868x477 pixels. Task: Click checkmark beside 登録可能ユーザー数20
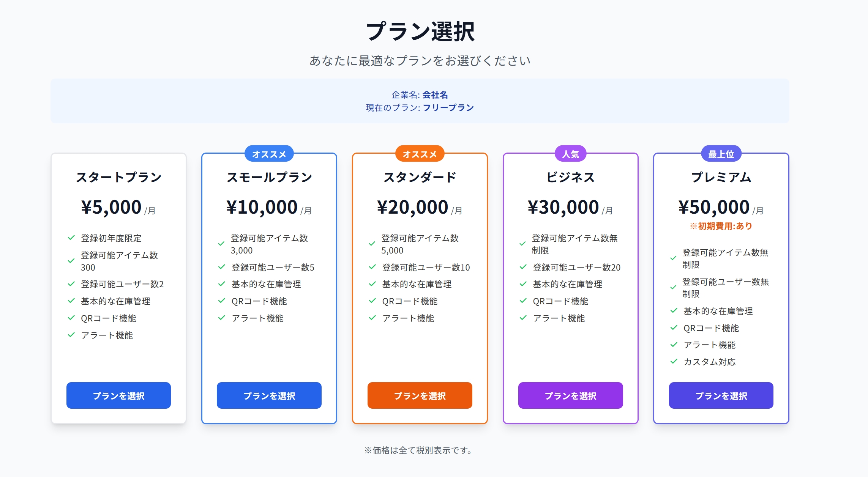[x=523, y=267]
